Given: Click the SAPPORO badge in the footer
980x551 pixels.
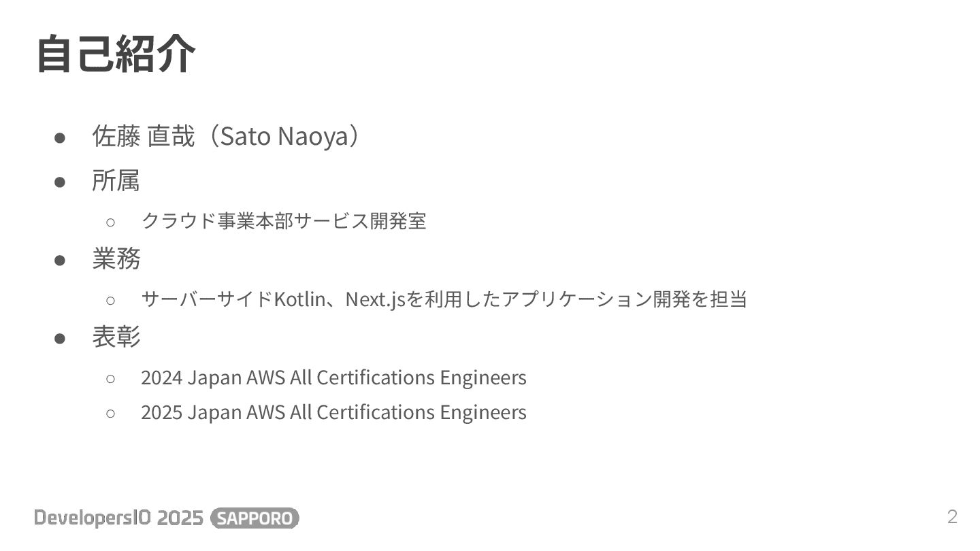Looking at the screenshot, I should tap(255, 518).
